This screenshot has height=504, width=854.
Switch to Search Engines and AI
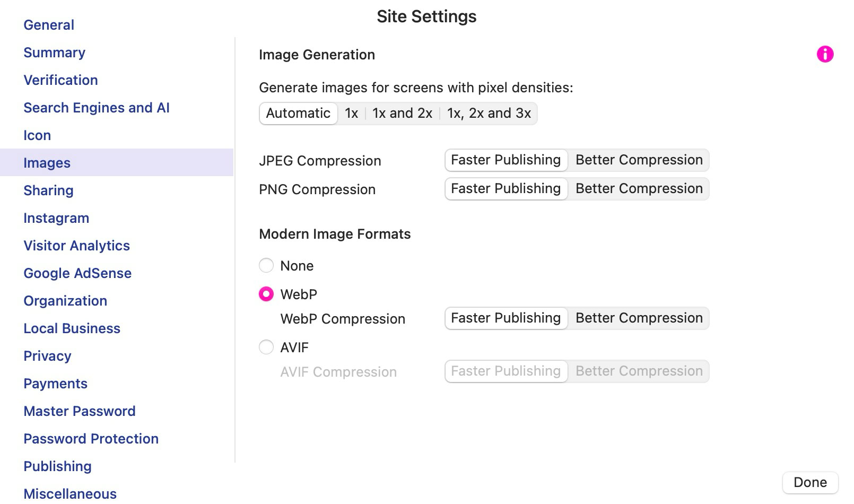click(97, 108)
